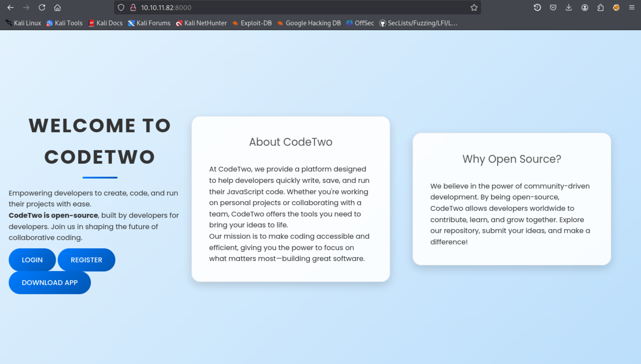Go back to the previous page
The width and height of the screenshot is (641, 364).
pos(10,7)
